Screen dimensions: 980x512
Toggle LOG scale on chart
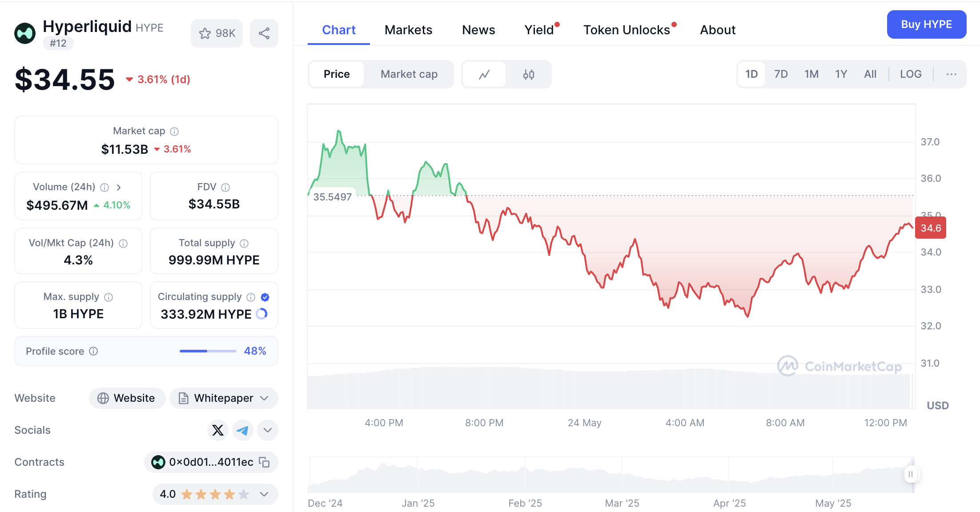(x=911, y=74)
